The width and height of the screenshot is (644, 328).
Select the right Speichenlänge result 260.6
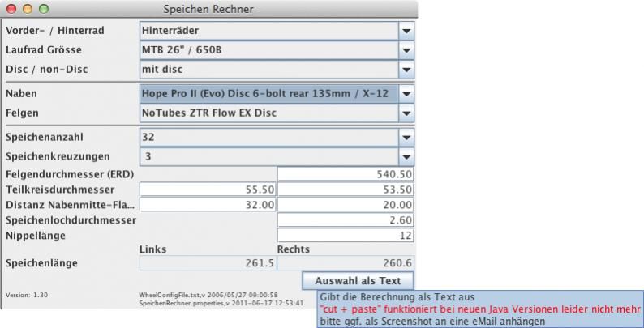coord(346,263)
